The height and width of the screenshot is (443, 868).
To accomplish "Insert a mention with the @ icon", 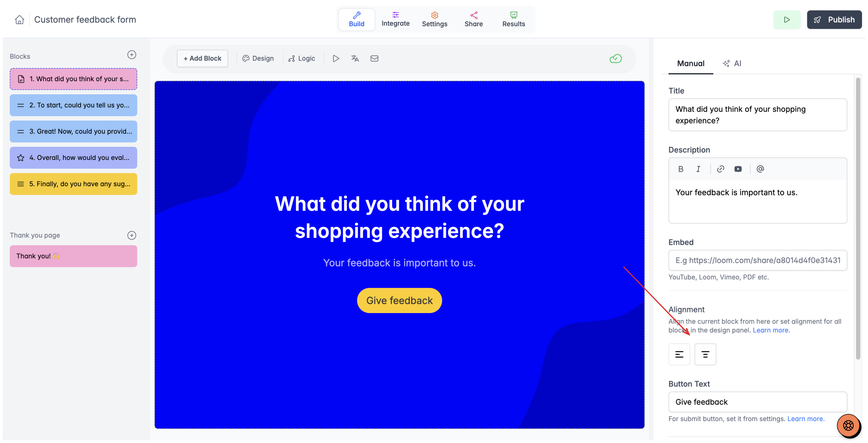I will coord(760,169).
